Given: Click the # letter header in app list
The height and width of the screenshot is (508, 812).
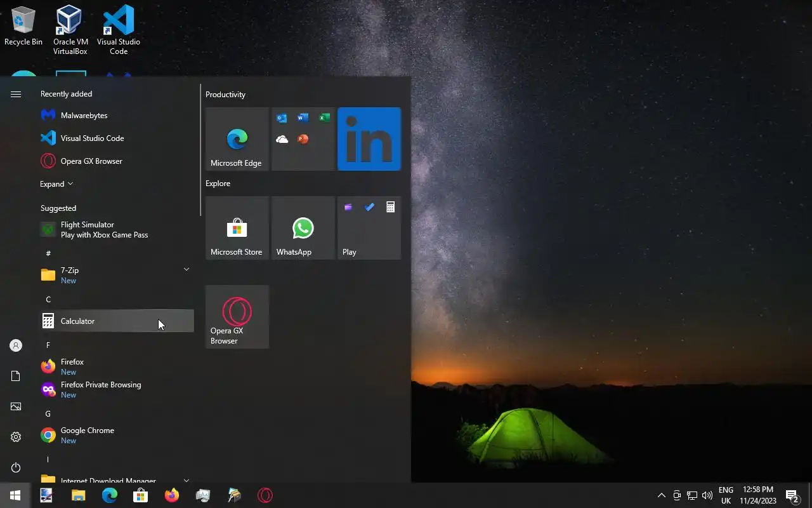Looking at the screenshot, I should [x=48, y=253].
